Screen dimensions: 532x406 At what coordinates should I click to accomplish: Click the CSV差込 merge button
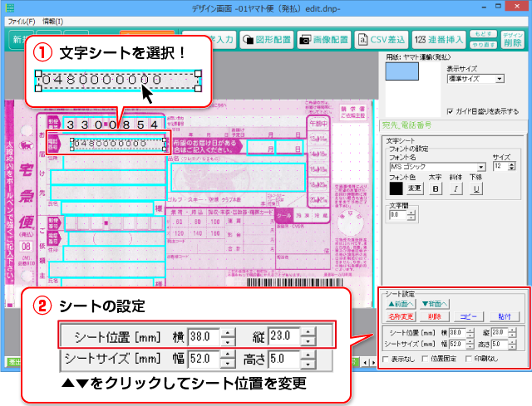click(x=382, y=40)
